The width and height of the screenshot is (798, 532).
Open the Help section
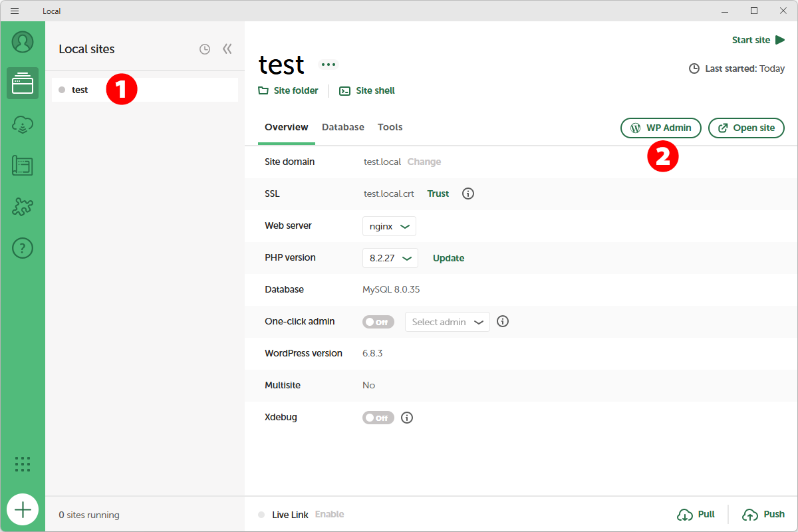click(x=23, y=248)
